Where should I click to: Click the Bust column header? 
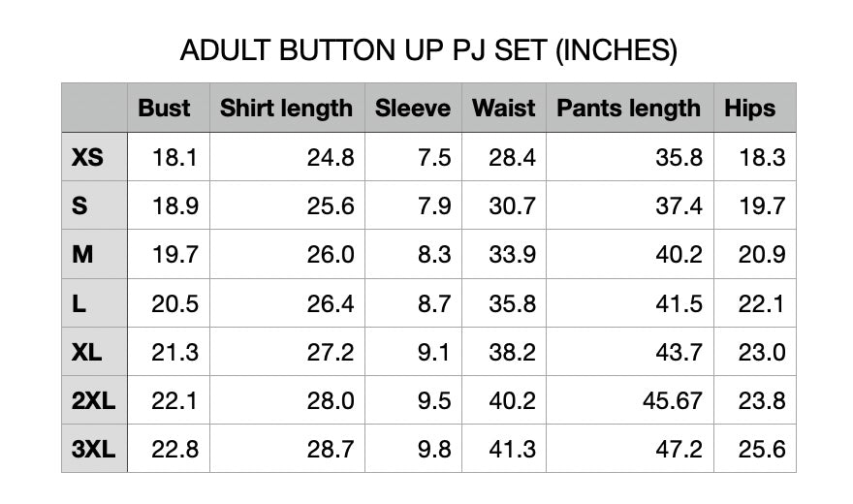point(165,108)
